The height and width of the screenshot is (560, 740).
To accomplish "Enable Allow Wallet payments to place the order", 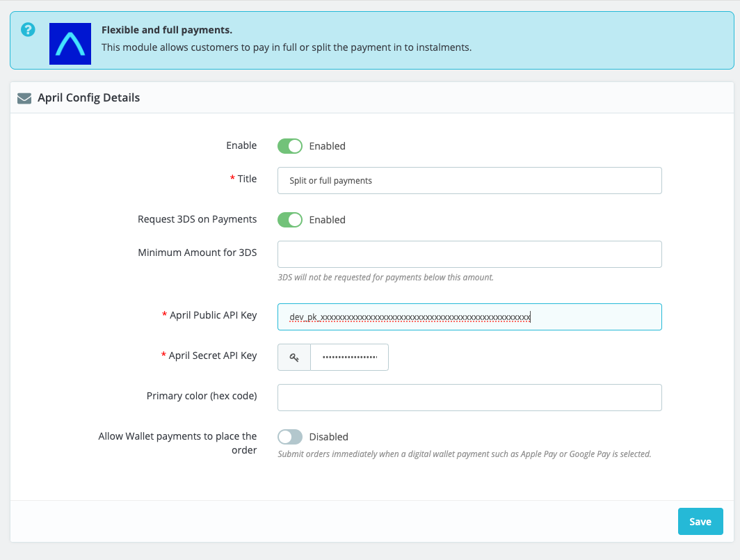I will click(x=290, y=437).
